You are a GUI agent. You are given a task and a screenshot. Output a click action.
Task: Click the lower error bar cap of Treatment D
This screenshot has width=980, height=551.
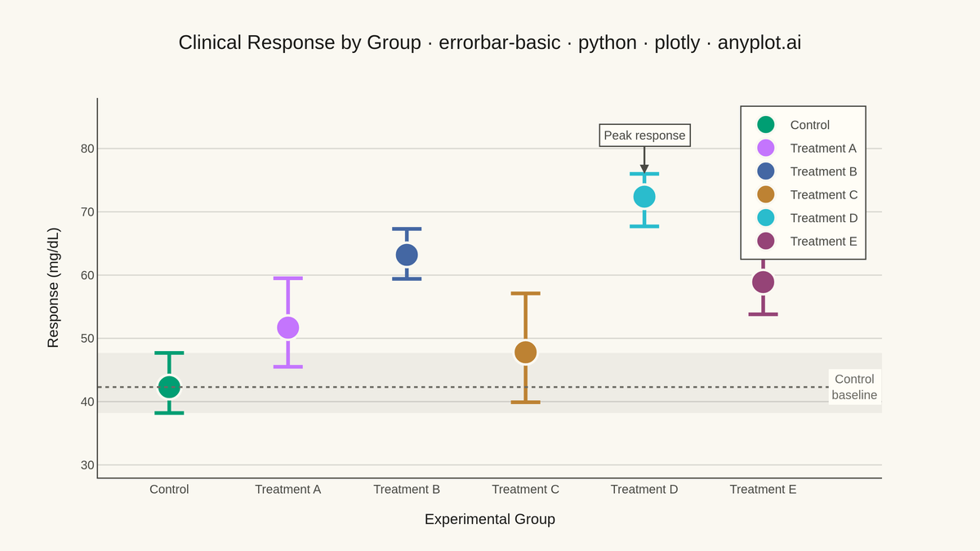[x=644, y=226]
